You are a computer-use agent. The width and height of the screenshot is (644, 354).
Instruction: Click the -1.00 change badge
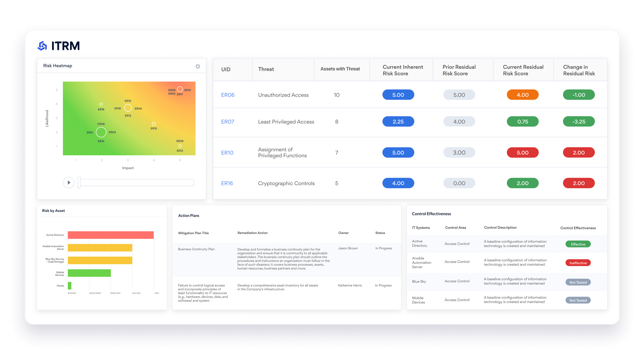(x=579, y=95)
